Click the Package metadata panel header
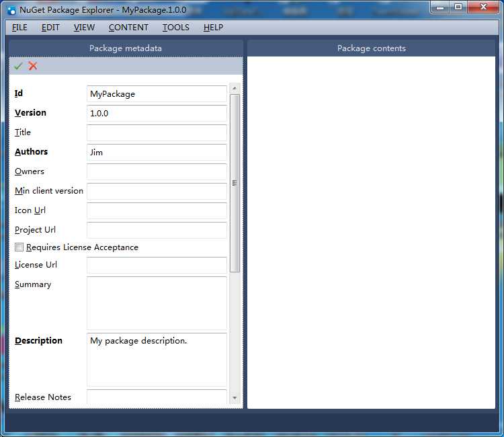Image resolution: width=504 pixels, height=437 pixels. pyautogui.click(x=126, y=48)
